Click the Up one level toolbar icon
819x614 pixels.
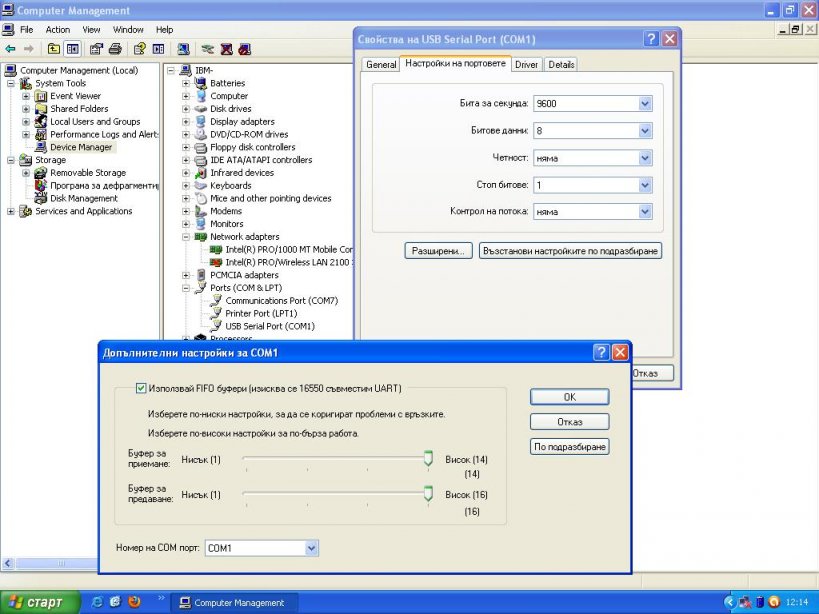(x=53, y=48)
